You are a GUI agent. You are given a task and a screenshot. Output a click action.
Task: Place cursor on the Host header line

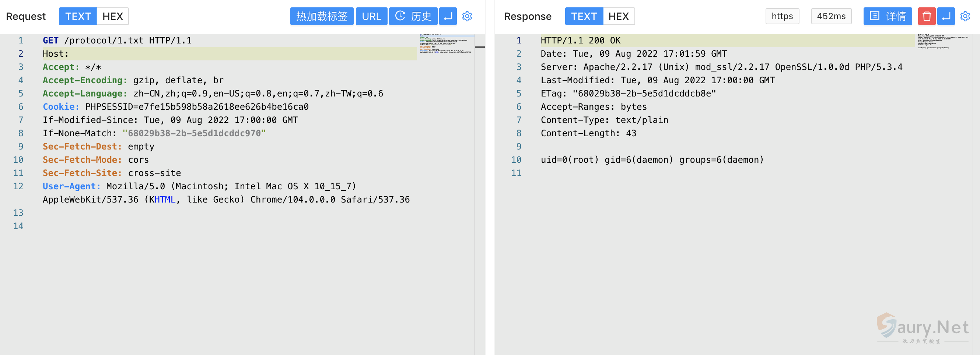152,54
